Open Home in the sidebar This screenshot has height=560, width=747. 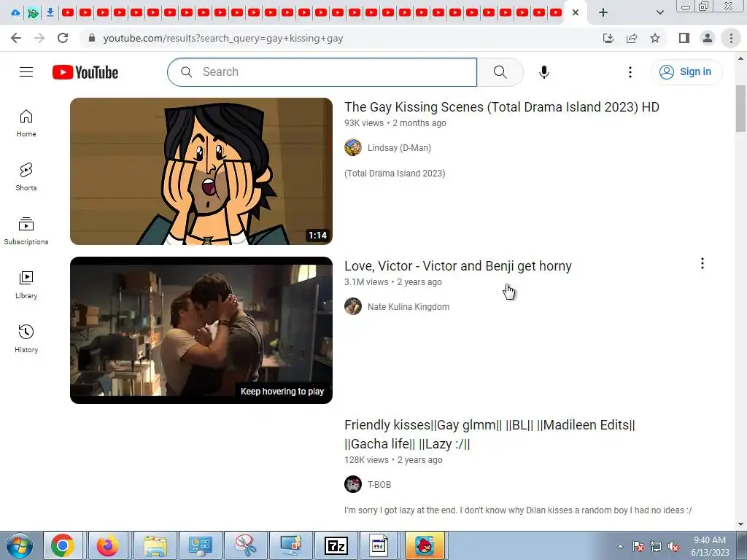click(26, 123)
